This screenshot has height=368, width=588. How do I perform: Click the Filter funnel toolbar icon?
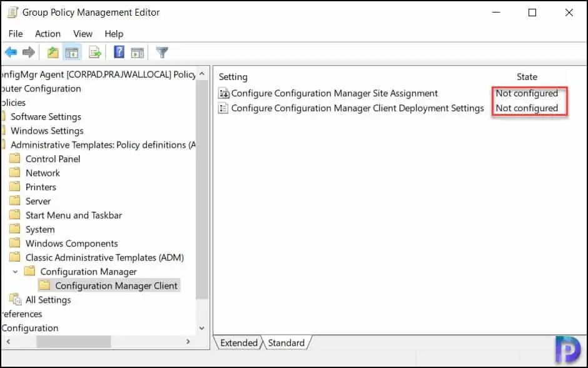(x=162, y=53)
